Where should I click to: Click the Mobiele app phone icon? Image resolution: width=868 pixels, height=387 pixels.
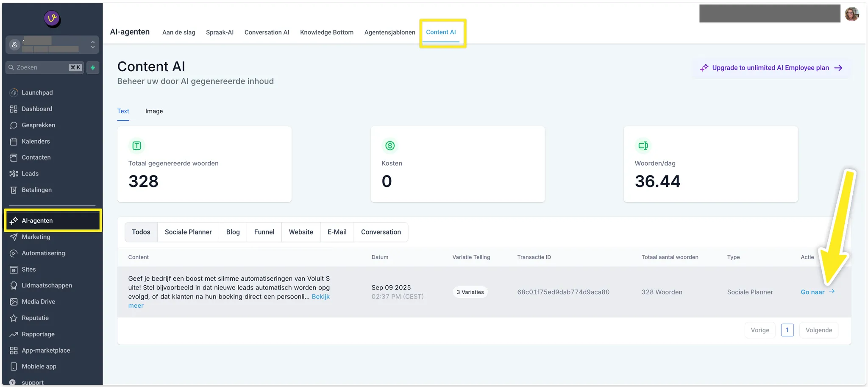(14, 367)
